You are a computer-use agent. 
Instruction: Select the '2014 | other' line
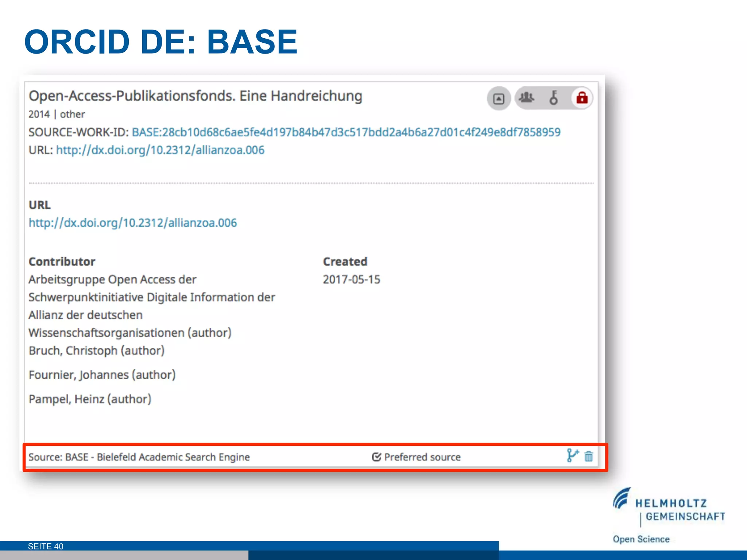coord(57,114)
